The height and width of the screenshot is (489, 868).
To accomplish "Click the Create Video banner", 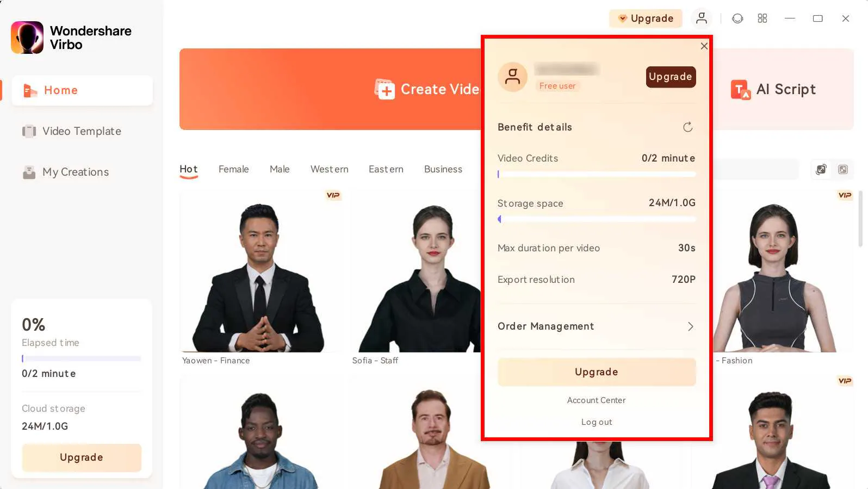I will click(x=330, y=89).
